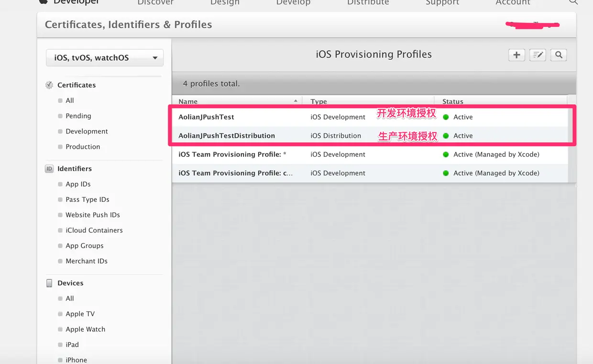Select the AolianJPushTestDistribution profile row

coord(370,136)
